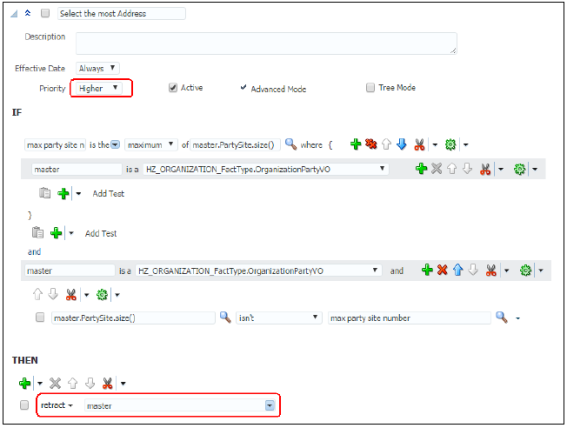Click the green plus next to the outer Add Test
The image size is (567, 428).
pyautogui.click(x=56, y=233)
